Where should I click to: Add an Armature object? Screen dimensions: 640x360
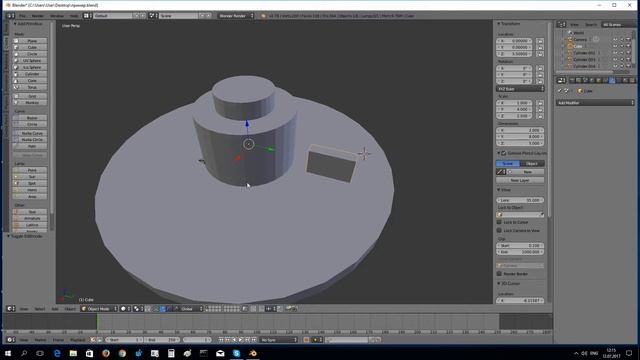tap(30, 218)
